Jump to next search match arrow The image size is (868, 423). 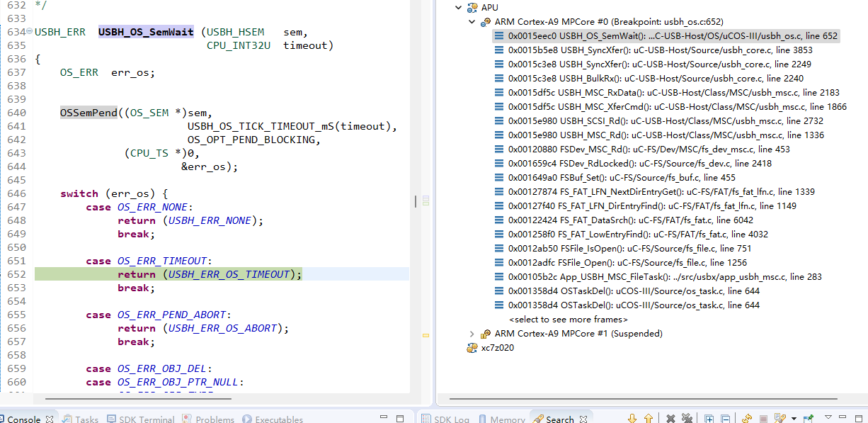[632, 419]
